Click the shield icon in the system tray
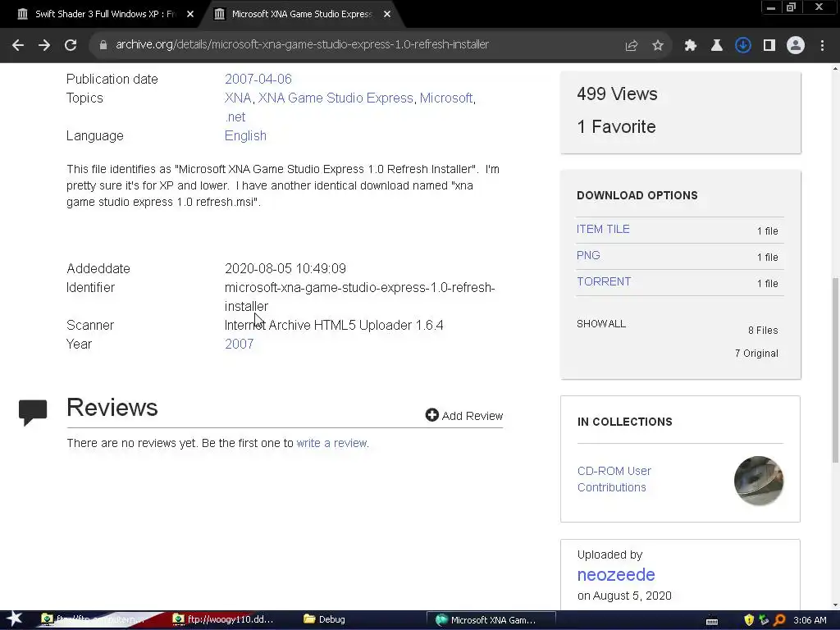840x630 pixels. (749, 620)
